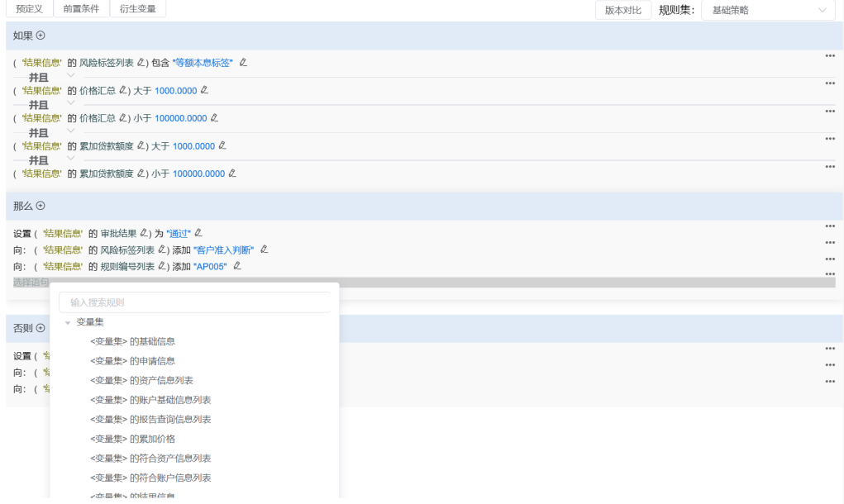Edit the 风险标签列表 pencil icon in first condition
The image size is (844, 504).
tap(141, 63)
